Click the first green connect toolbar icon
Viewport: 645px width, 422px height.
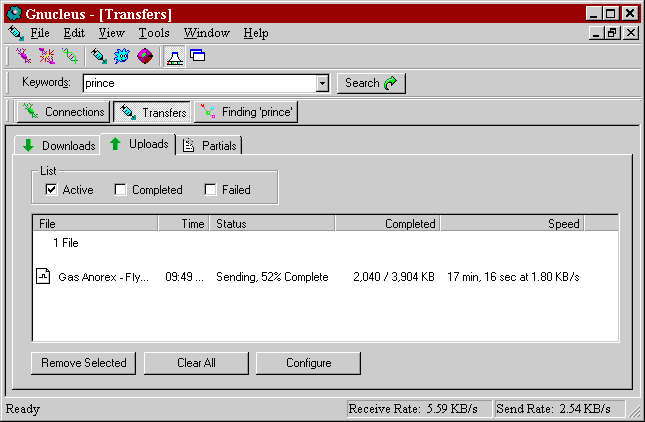(24, 56)
